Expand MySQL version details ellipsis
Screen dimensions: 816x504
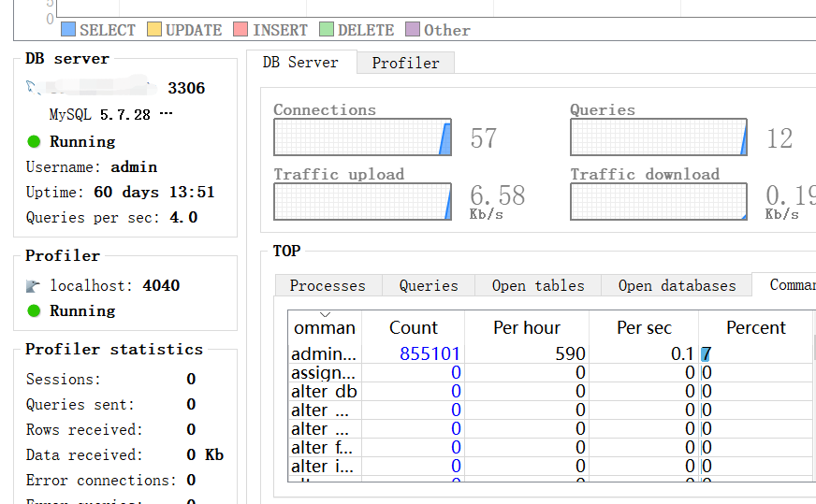click(167, 114)
